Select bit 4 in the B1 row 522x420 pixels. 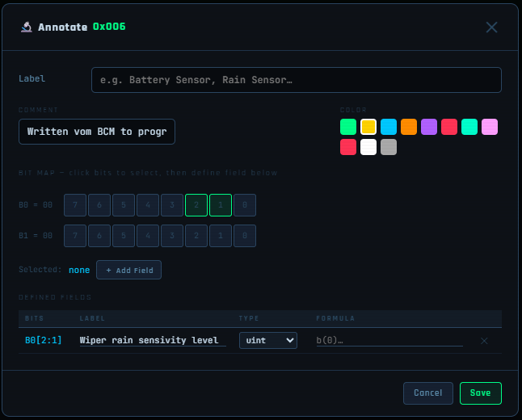click(x=148, y=236)
